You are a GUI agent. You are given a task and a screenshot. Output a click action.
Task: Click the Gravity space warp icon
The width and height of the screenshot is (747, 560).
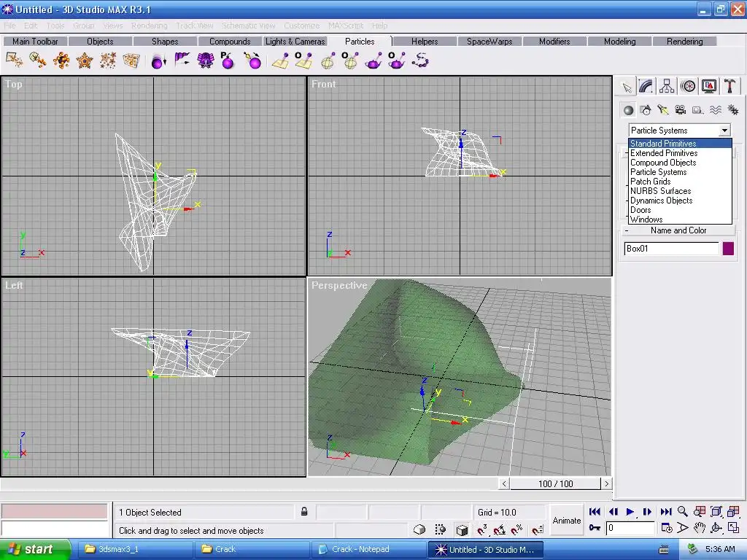click(x=158, y=61)
